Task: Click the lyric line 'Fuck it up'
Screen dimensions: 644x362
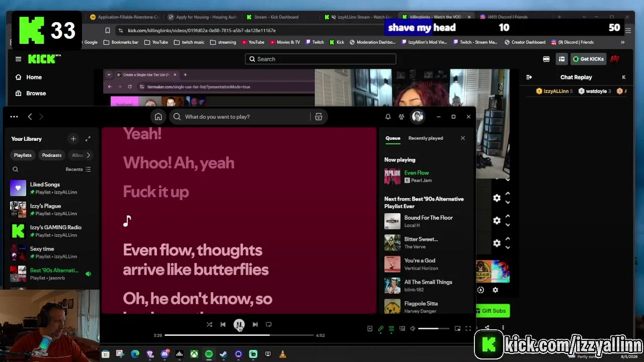Action: tap(156, 192)
